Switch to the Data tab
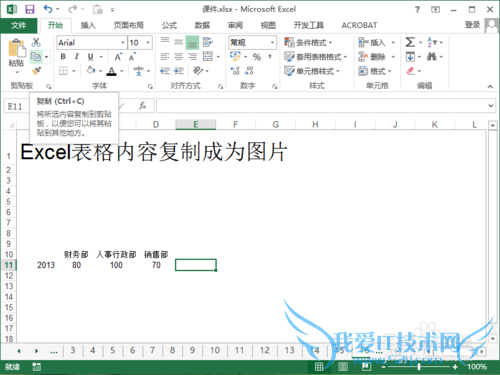Screen dimensions: 500x375 [202, 25]
